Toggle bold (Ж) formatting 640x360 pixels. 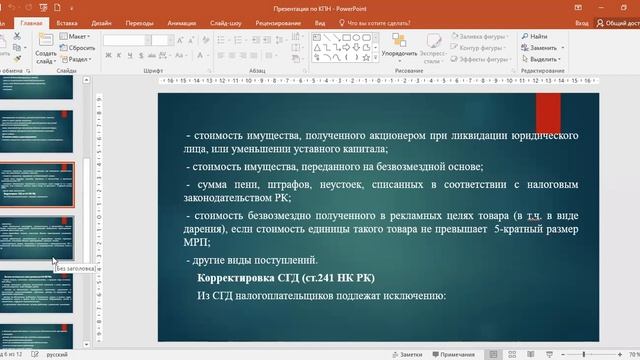pos(108,56)
